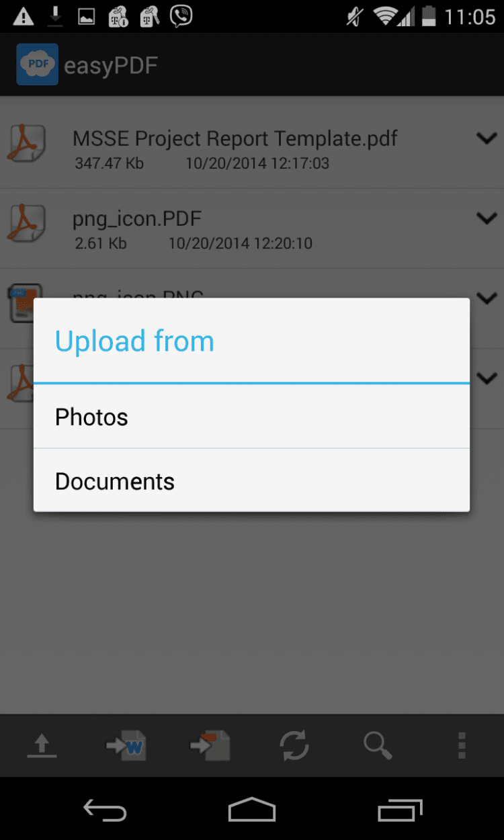This screenshot has height=840, width=504.
Task: Tap the PDF icon beside png_icon.PDF
Action: [26, 223]
